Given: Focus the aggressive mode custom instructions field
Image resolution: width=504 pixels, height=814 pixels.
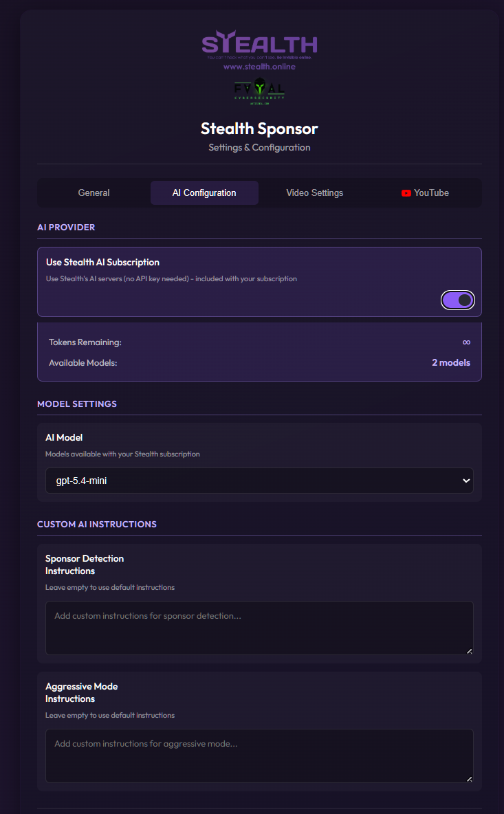Looking at the screenshot, I should (259, 756).
